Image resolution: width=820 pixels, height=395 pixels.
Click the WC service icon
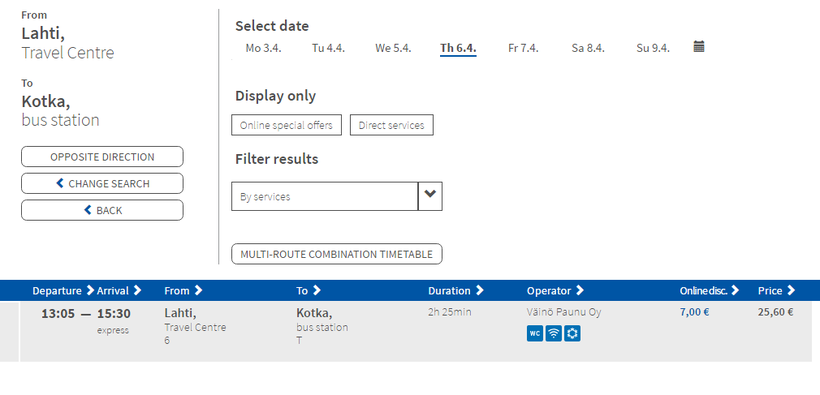(x=535, y=334)
